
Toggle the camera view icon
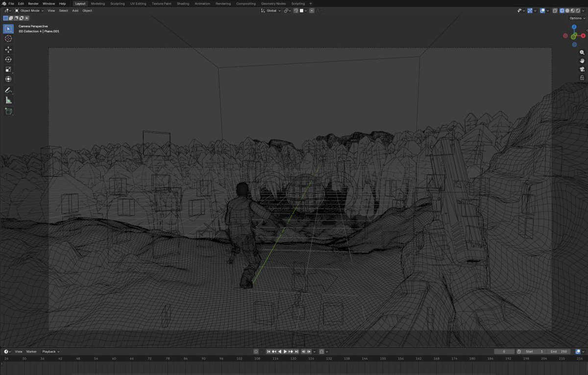click(582, 69)
